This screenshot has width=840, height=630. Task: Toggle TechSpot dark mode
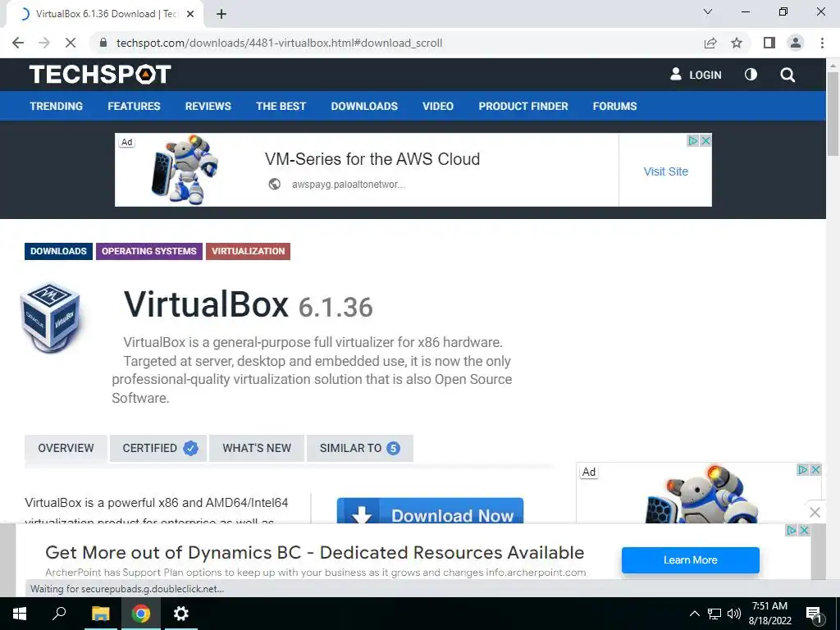pos(751,75)
